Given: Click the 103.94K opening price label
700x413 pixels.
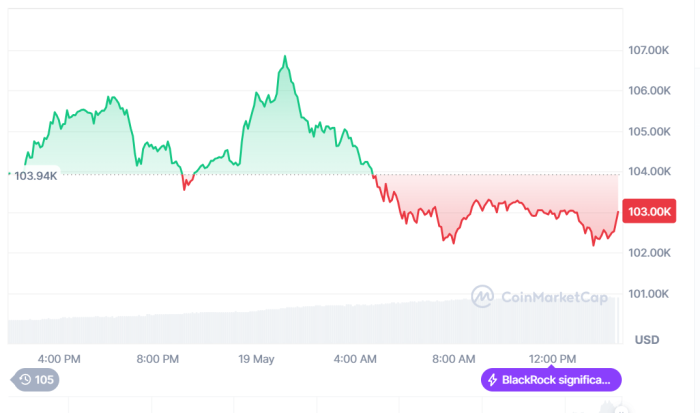Looking at the screenshot, I should pyautogui.click(x=32, y=175).
